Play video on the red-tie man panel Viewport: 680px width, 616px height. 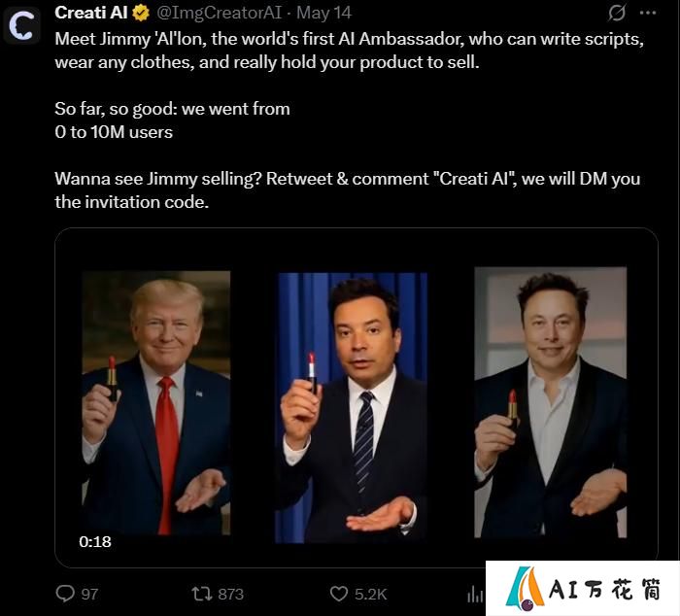[156, 403]
